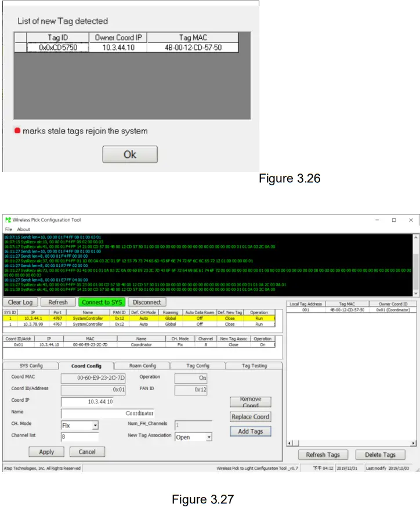
Task: Click the Roaming column header
Action: tap(171, 312)
